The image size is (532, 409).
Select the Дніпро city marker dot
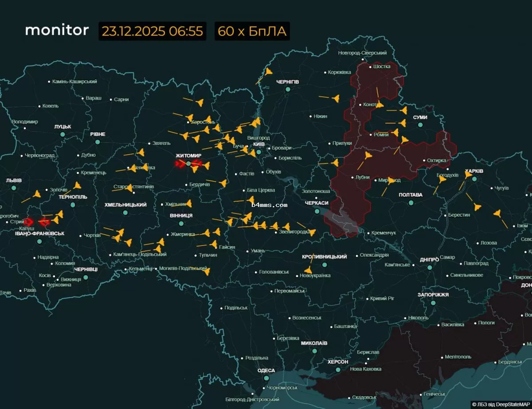(x=430, y=268)
